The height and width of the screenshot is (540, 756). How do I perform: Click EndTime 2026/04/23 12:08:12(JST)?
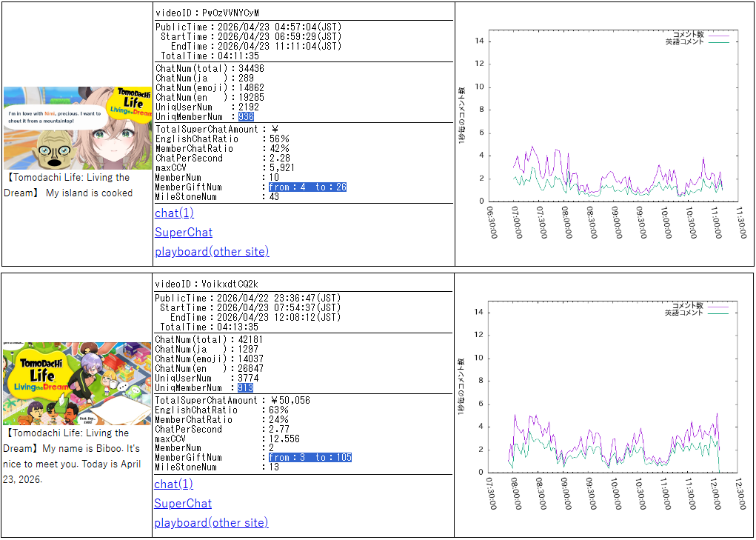pos(278,317)
